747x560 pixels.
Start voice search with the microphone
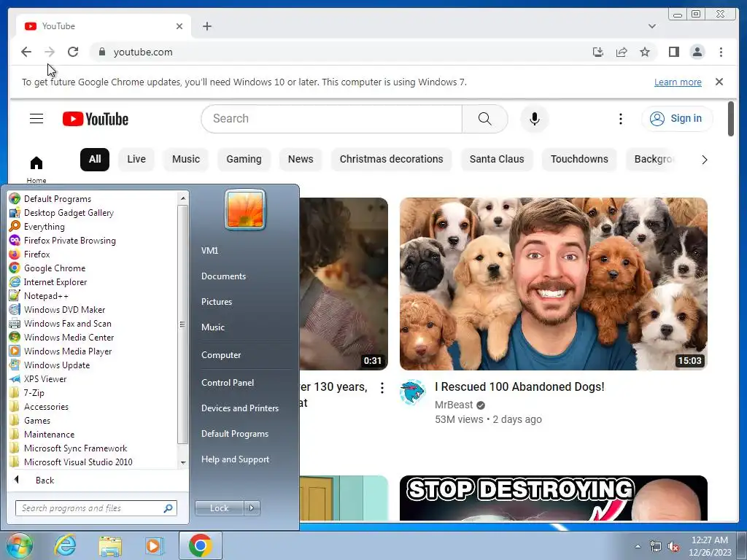pos(535,119)
